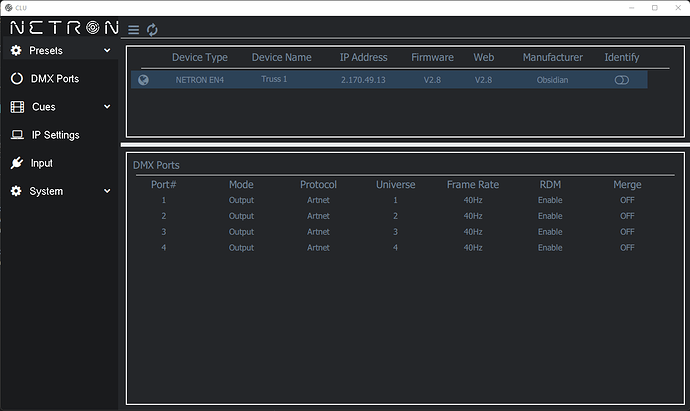Click the Universe column header
This screenshot has height=411, width=690.
pyautogui.click(x=395, y=185)
